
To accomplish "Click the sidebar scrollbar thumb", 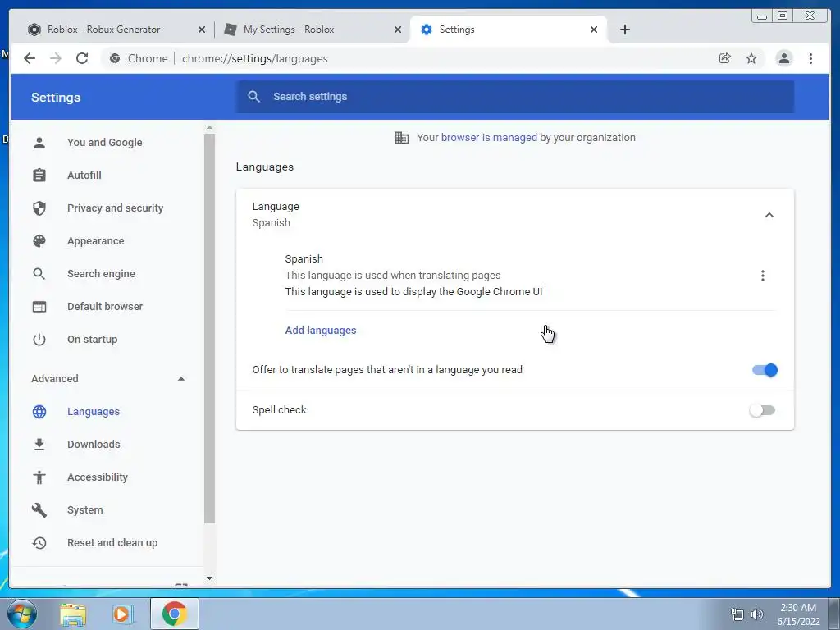I will (209, 328).
